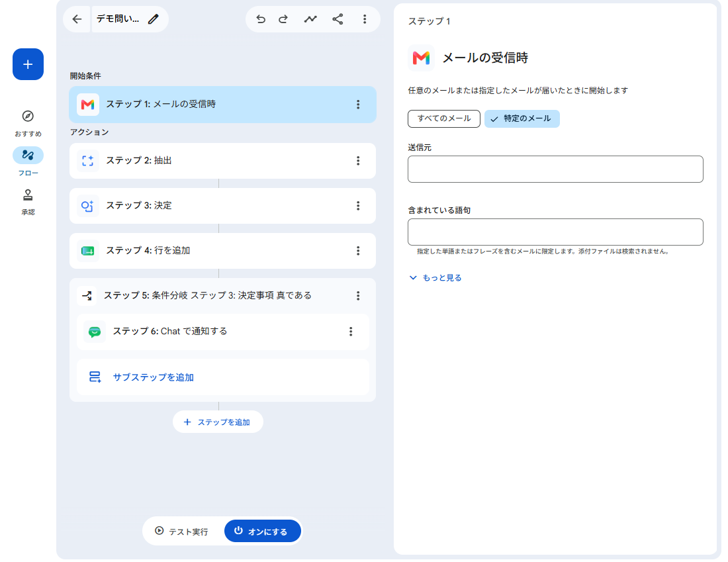Open 承認 stamp icon
The width and height of the screenshot is (728, 562).
[x=28, y=195]
